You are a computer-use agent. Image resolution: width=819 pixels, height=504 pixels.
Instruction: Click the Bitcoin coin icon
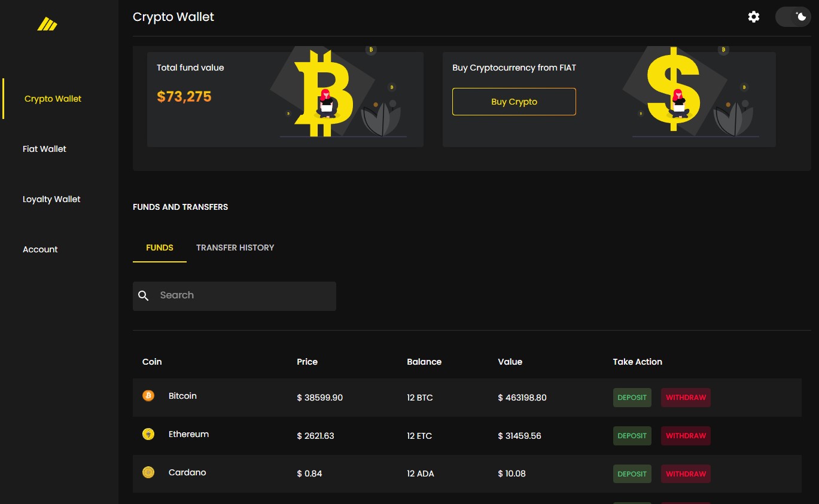(148, 396)
